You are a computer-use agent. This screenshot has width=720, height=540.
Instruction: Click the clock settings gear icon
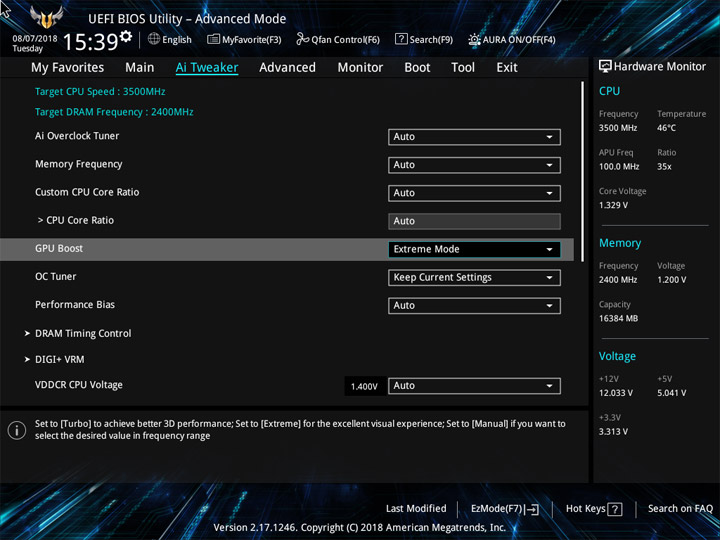click(125, 36)
